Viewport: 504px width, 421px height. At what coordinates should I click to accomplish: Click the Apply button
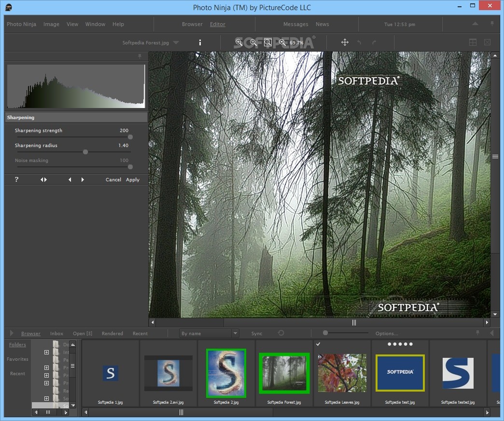click(x=133, y=179)
